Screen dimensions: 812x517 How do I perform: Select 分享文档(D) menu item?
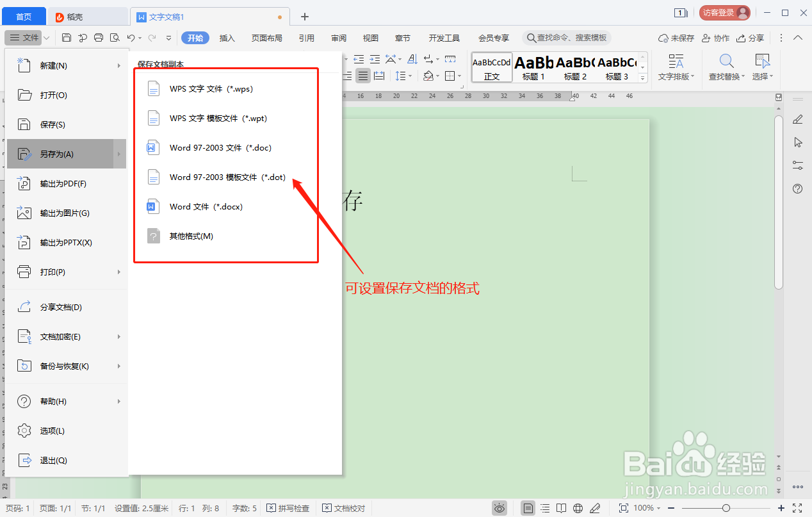tap(66, 307)
